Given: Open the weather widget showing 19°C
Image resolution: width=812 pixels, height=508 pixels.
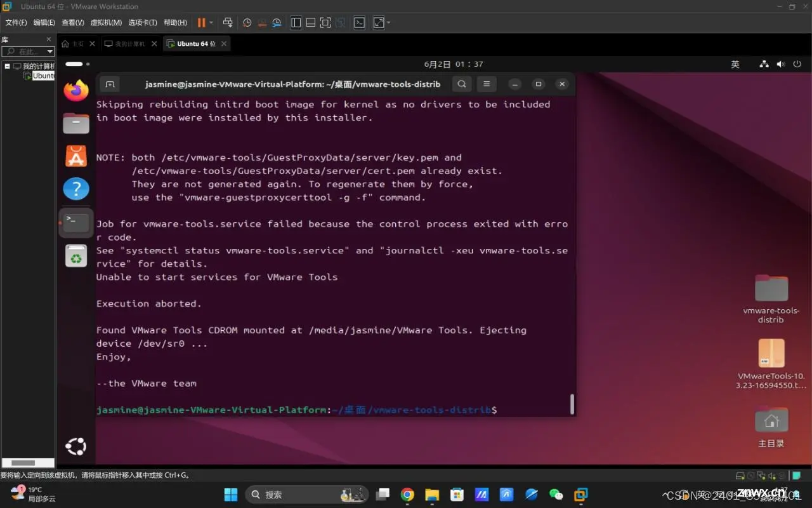Looking at the screenshot, I should pyautogui.click(x=33, y=494).
